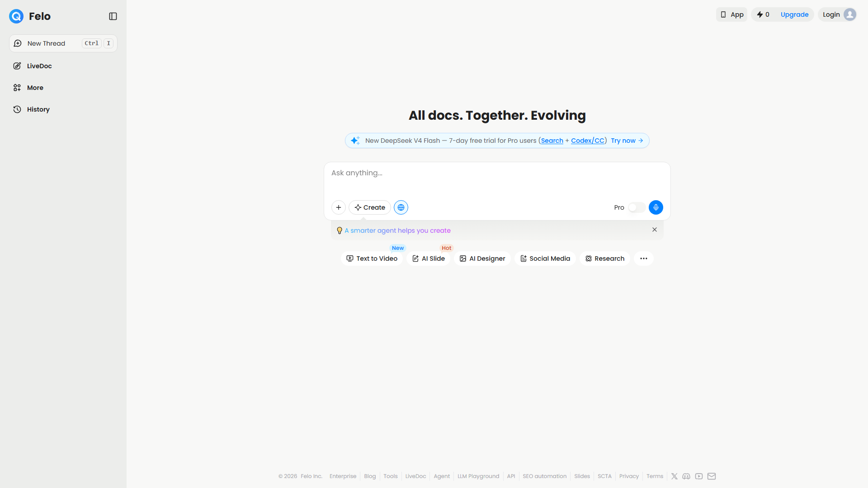868x488 pixels.
Task: Click the globe search scope icon
Action: pyautogui.click(x=401, y=207)
